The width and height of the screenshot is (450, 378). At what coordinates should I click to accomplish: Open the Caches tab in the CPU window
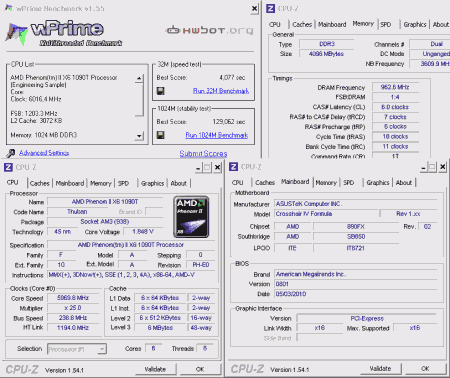(x=40, y=183)
